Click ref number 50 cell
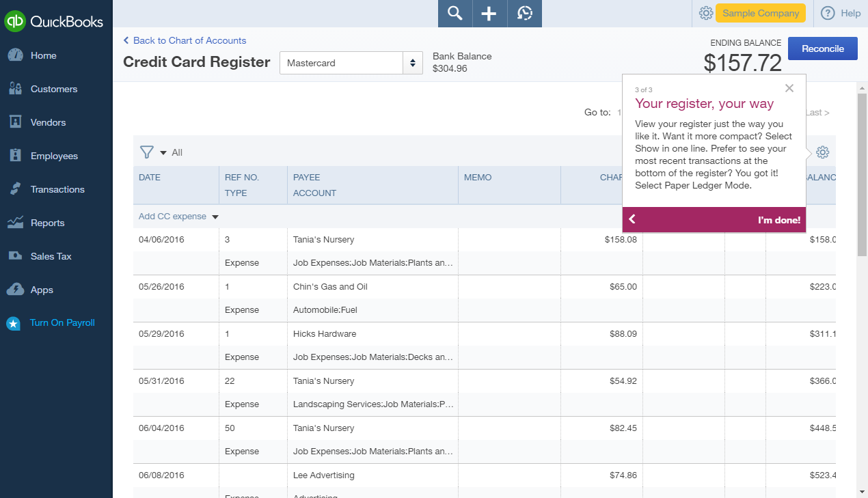This screenshot has height=498, width=868. point(253,428)
